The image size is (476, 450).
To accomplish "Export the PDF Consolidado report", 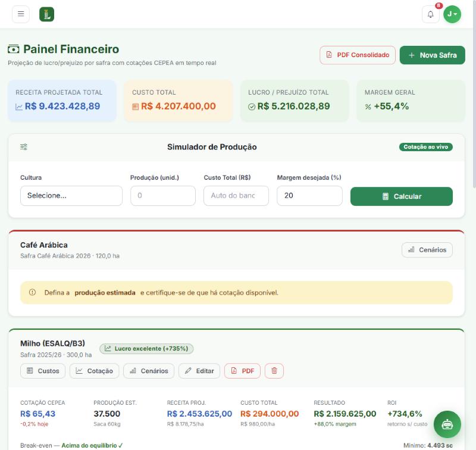I will click(x=358, y=55).
